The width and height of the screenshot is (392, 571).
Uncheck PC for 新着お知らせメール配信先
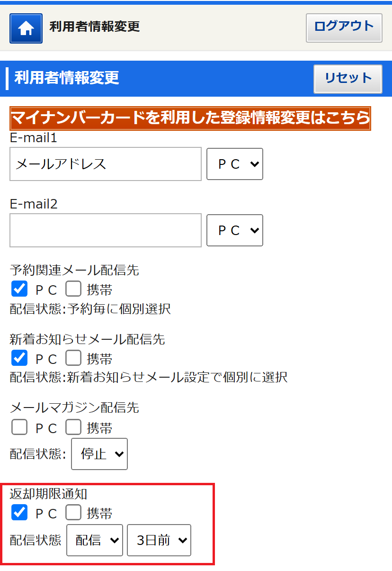19,357
